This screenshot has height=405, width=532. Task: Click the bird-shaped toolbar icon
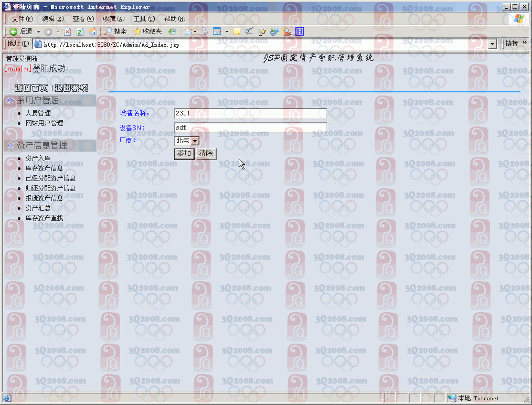pyautogui.click(x=249, y=32)
